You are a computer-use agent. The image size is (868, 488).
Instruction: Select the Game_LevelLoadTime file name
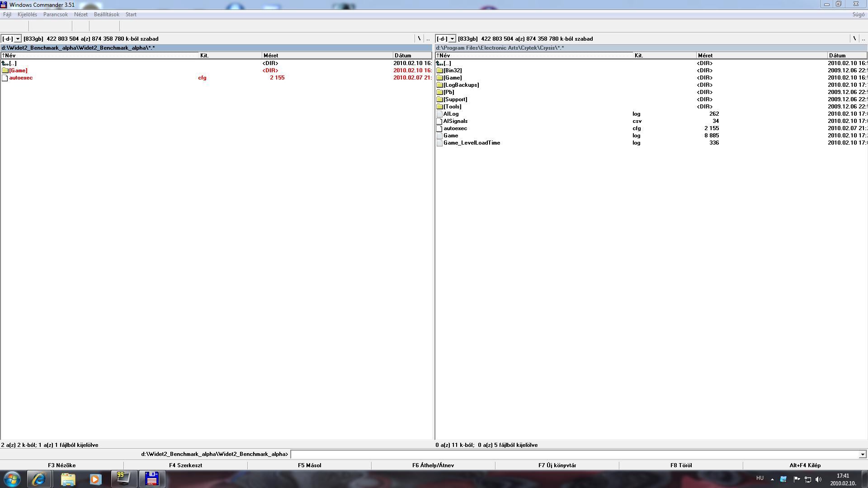click(472, 143)
